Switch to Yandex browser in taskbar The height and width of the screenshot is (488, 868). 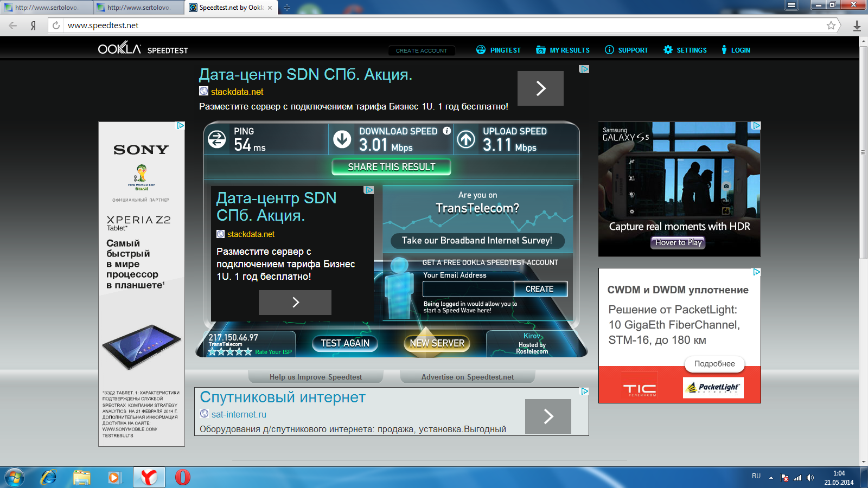tap(149, 478)
